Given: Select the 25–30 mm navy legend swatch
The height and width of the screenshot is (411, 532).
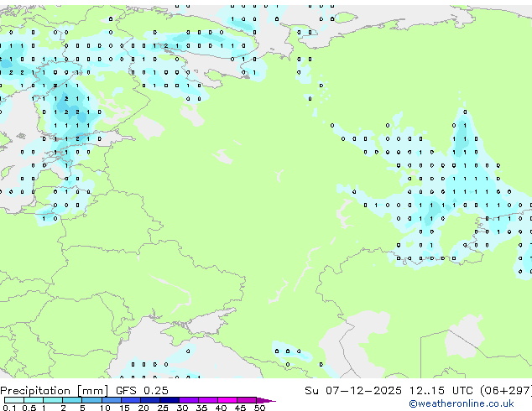Looking at the screenshot, I should [170, 400].
